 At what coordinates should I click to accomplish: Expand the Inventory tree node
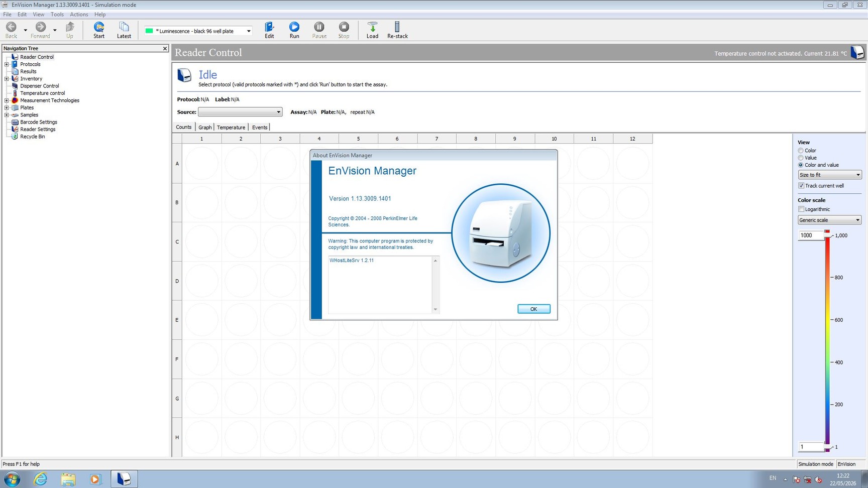click(7, 79)
